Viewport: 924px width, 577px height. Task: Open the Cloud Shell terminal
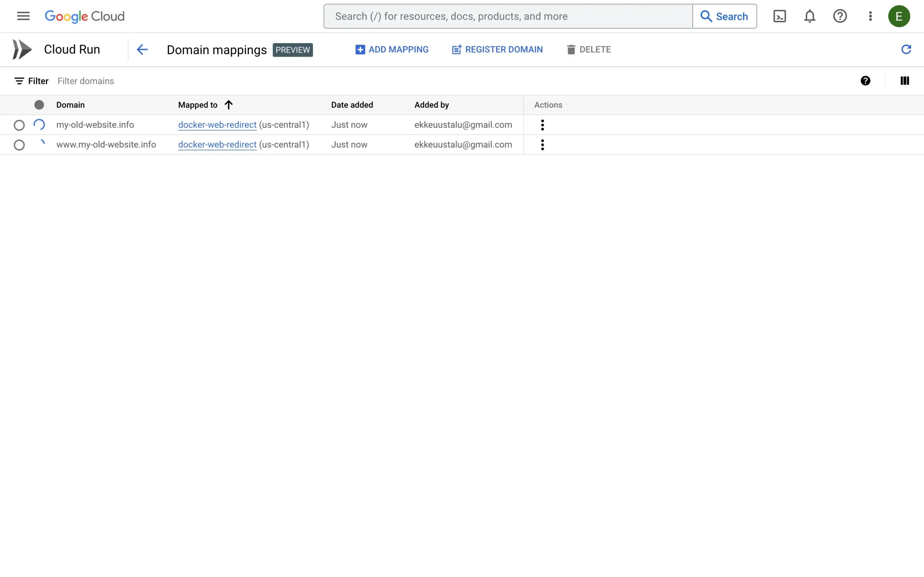coord(780,16)
